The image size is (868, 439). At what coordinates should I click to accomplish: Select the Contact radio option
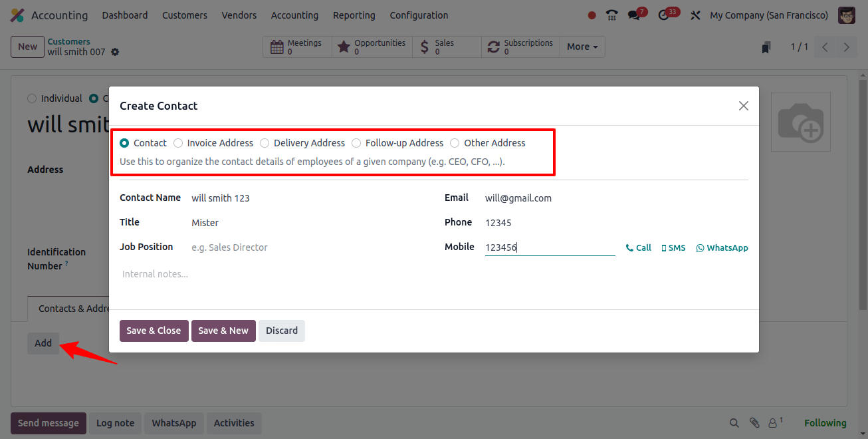(124, 143)
